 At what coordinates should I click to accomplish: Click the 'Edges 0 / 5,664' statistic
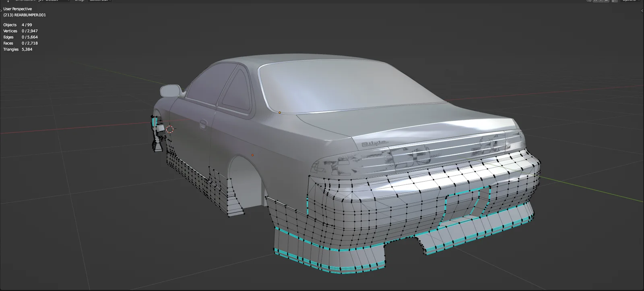point(21,37)
